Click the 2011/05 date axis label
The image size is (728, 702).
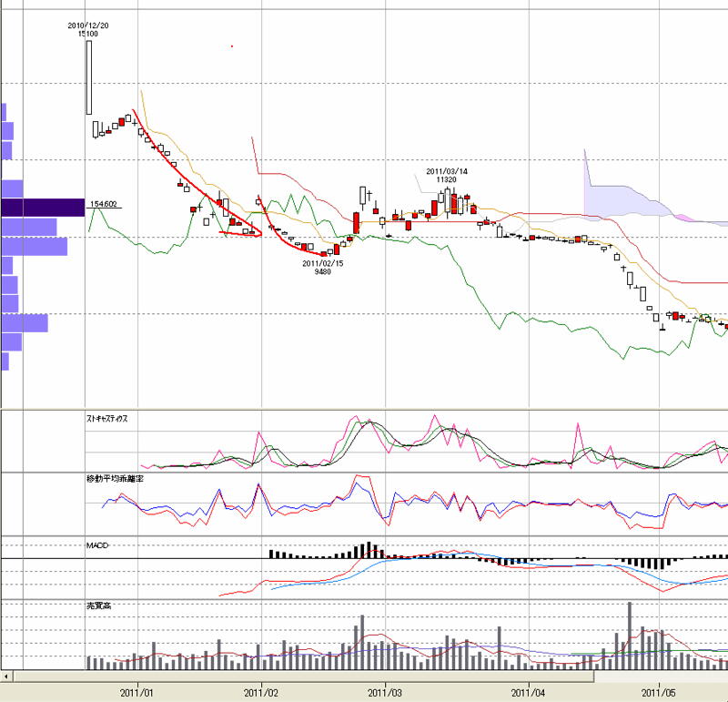coord(658,693)
